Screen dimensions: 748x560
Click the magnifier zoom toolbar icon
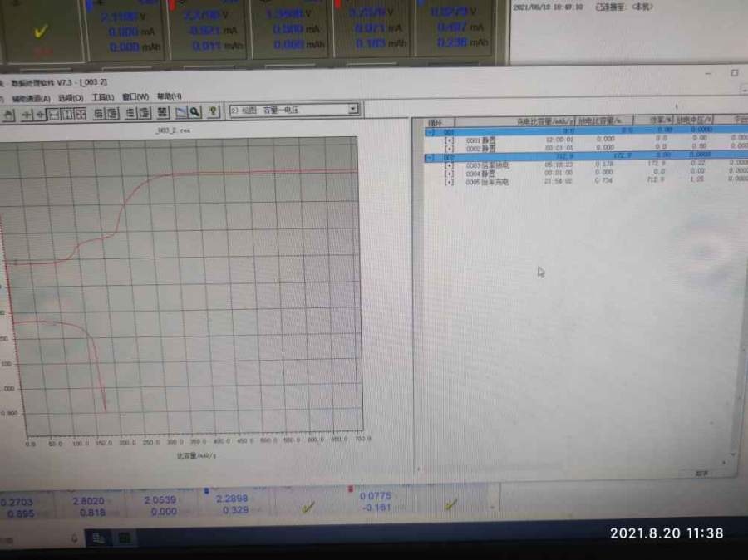[x=195, y=112]
